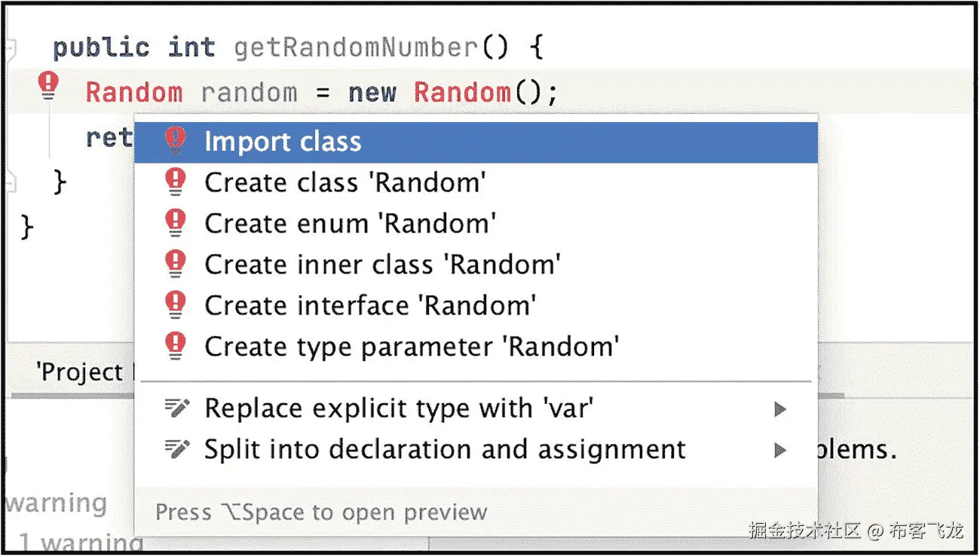Click the pencil icon beside Replace explicit type
The image size is (980, 557).
coord(176,409)
